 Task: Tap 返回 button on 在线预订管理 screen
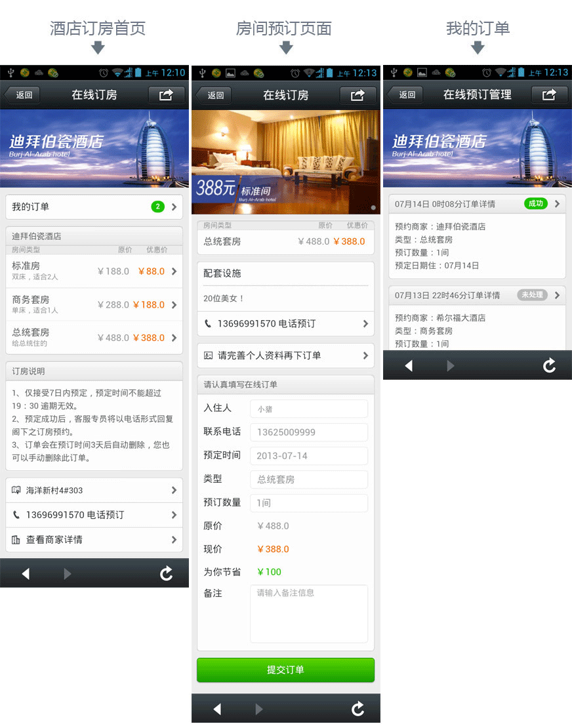tap(406, 95)
